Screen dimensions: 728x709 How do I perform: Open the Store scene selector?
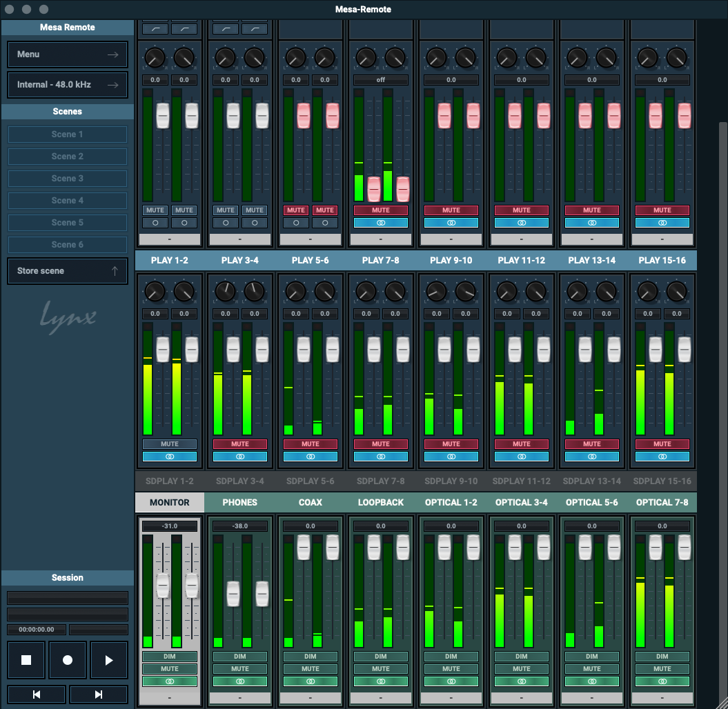pos(68,270)
